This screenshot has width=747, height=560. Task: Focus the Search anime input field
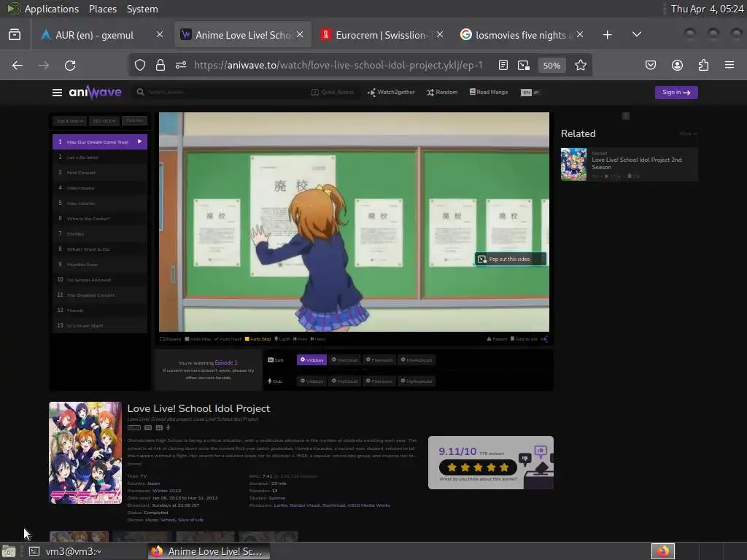[x=219, y=92]
